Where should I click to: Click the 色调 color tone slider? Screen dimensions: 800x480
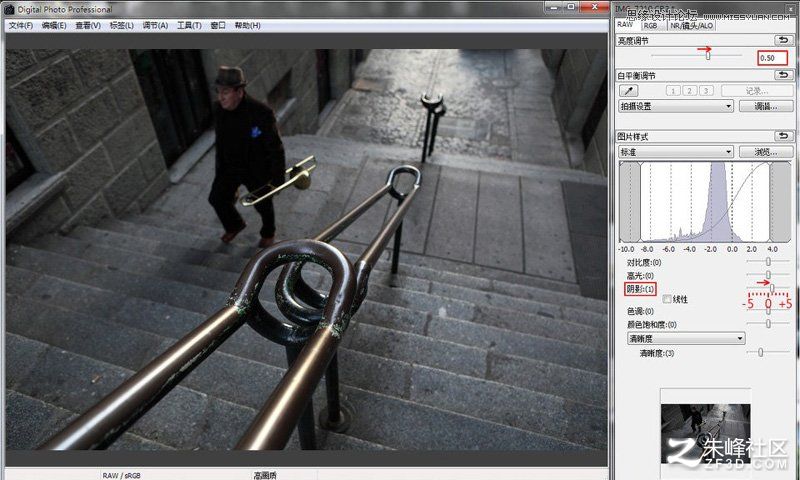pyautogui.click(x=768, y=311)
